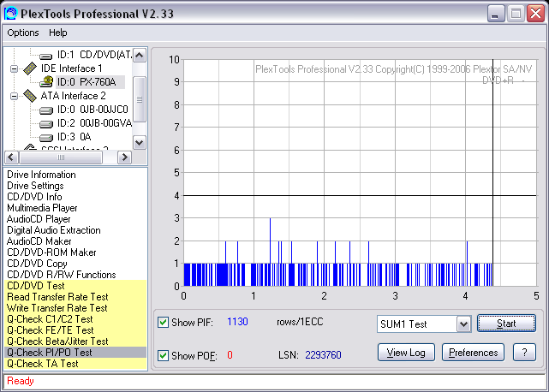549x392 pixels.
Task: Click the LSN value 2293760
Action: tap(323, 355)
